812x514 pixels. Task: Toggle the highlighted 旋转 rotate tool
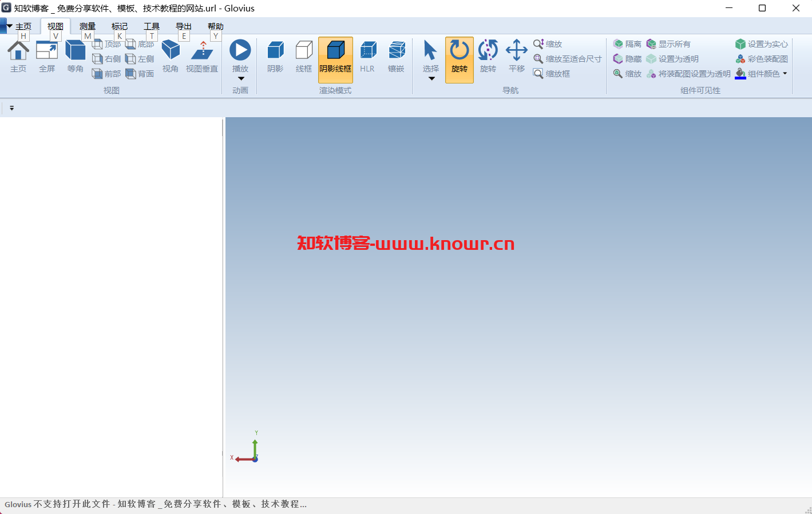tap(460, 59)
